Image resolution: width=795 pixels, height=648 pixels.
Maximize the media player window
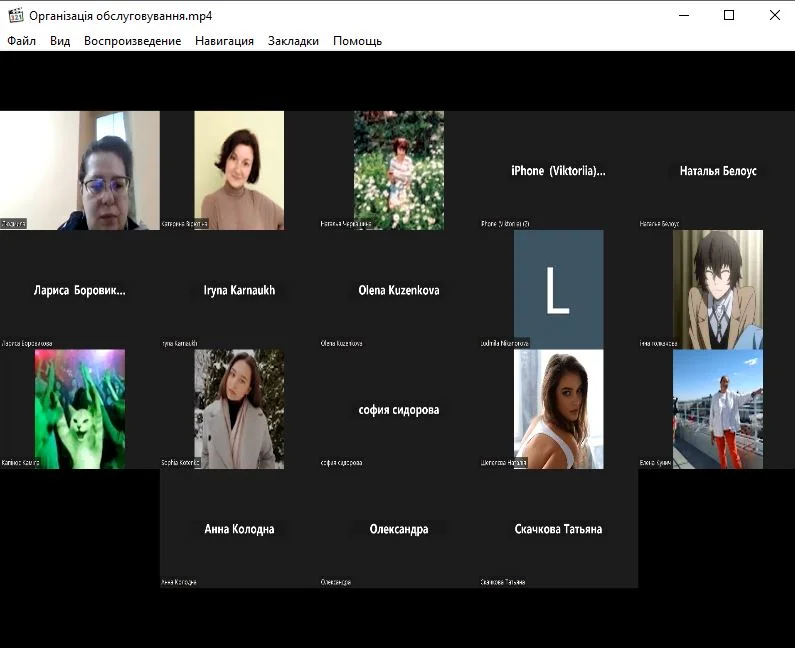pos(729,15)
